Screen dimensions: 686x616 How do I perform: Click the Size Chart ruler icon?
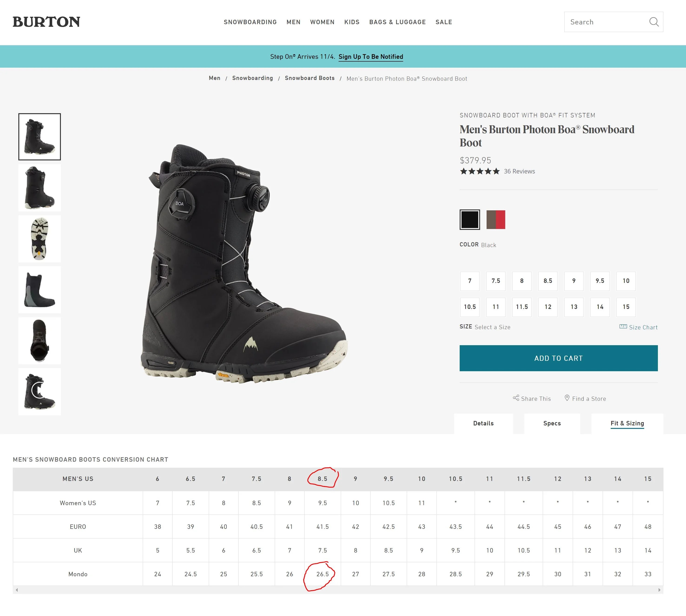pyautogui.click(x=623, y=327)
